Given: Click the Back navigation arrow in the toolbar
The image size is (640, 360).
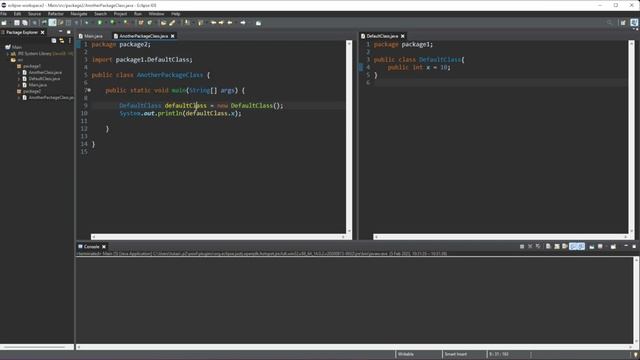Looking at the screenshot, I should (x=230, y=23).
